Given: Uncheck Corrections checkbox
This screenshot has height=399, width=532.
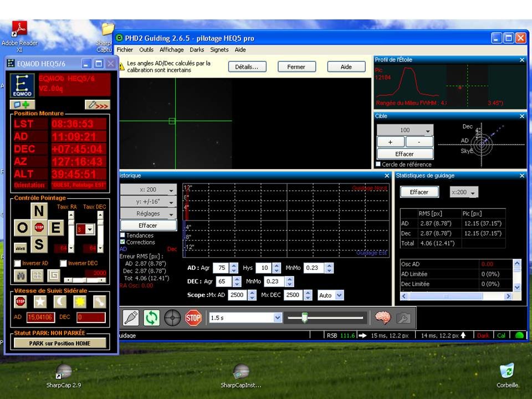Looking at the screenshot, I should (x=122, y=242).
